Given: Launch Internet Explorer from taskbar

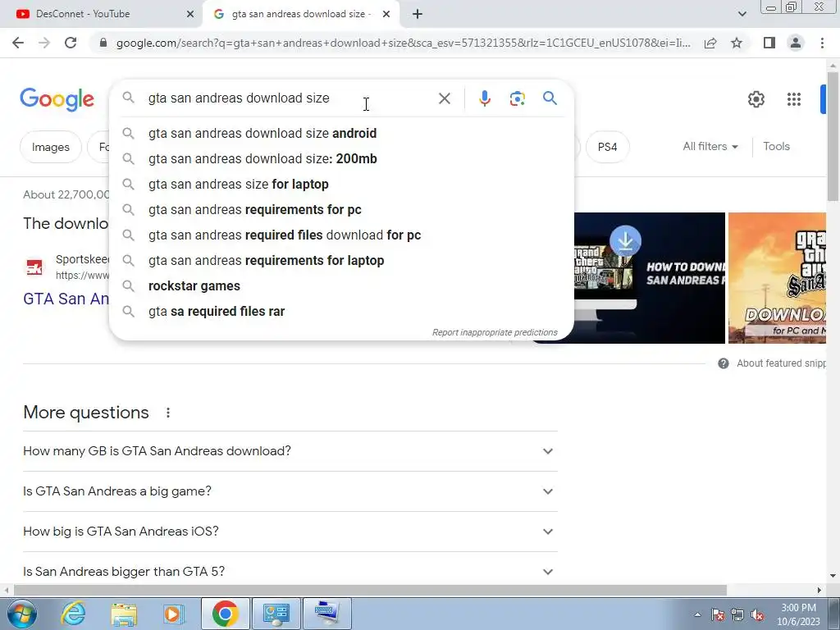Looking at the screenshot, I should (x=73, y=614).
